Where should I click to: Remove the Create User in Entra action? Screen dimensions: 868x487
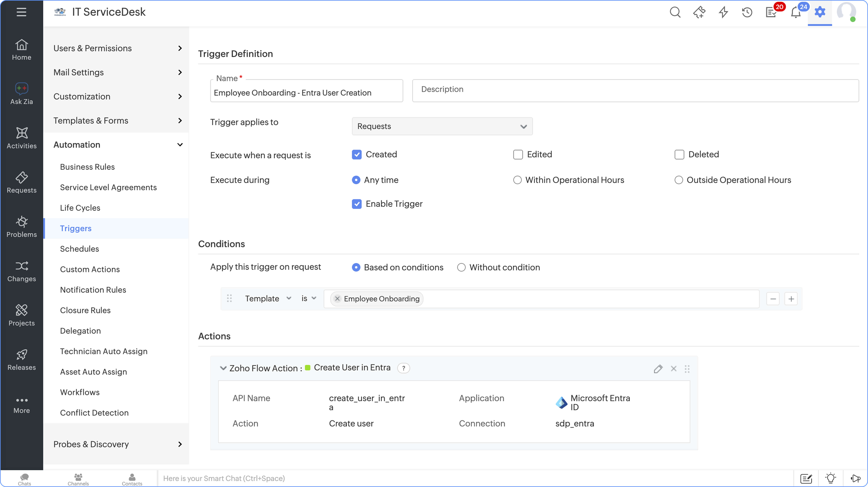tap(674, 369)
